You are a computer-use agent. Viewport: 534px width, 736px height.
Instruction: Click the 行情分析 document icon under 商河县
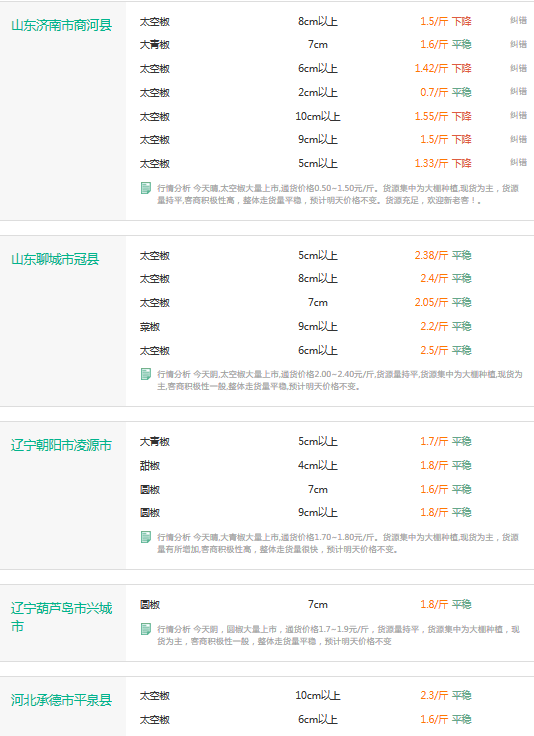click(x=145, y=188)
